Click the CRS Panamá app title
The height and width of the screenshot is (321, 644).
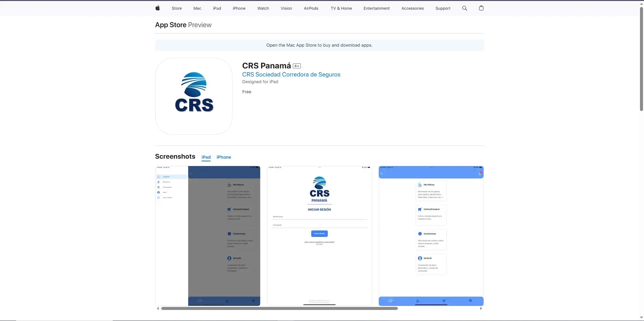coord(267,66)
